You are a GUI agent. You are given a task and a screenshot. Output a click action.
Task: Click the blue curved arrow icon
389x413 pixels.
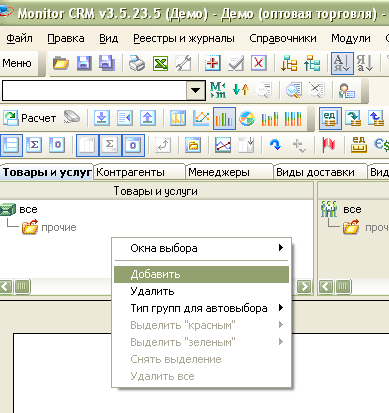click(x=275, y=145)
